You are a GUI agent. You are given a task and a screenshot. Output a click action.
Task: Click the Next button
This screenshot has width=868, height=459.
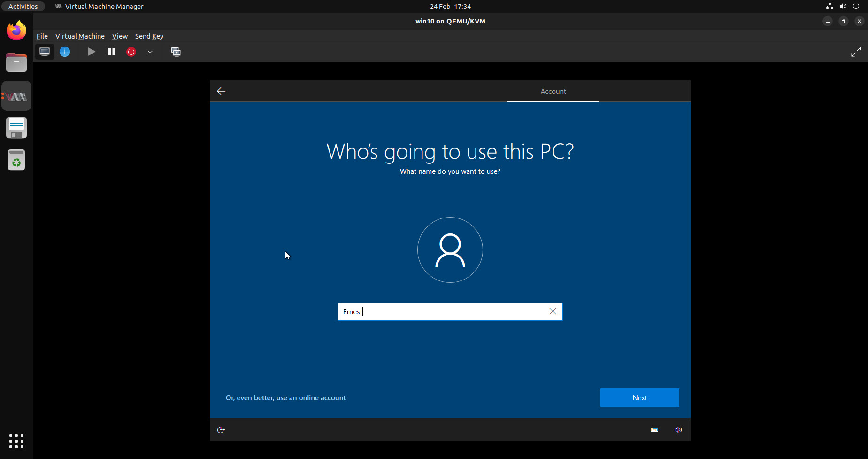639,397
